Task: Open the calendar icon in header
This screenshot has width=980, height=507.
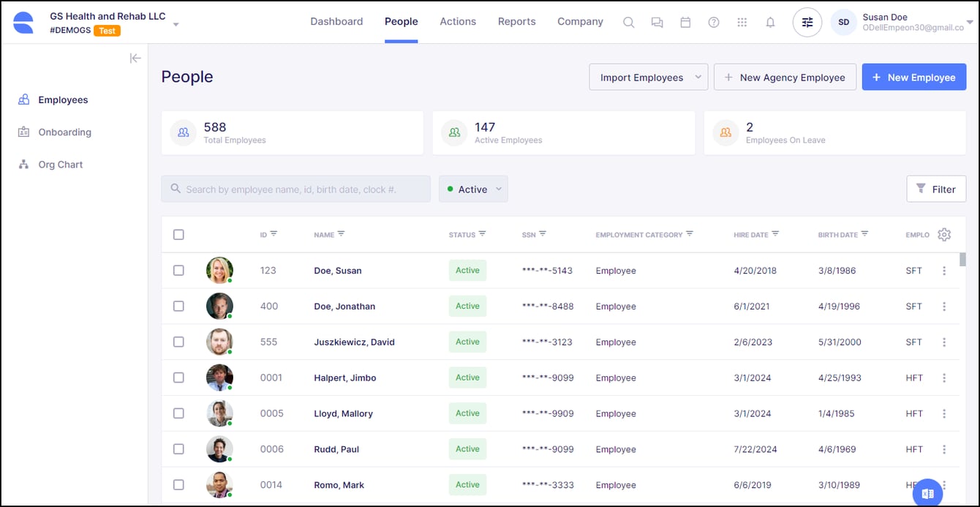Action: (x=685, y=22)
